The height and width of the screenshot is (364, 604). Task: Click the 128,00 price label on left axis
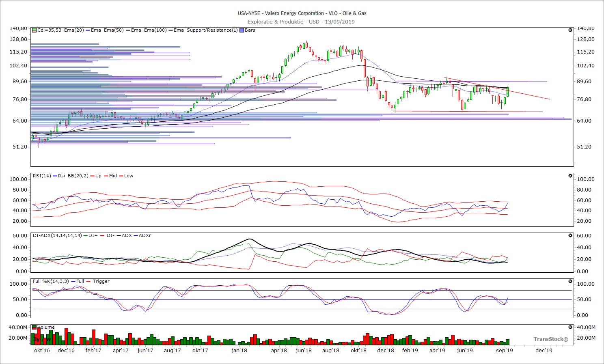point(18,39)
